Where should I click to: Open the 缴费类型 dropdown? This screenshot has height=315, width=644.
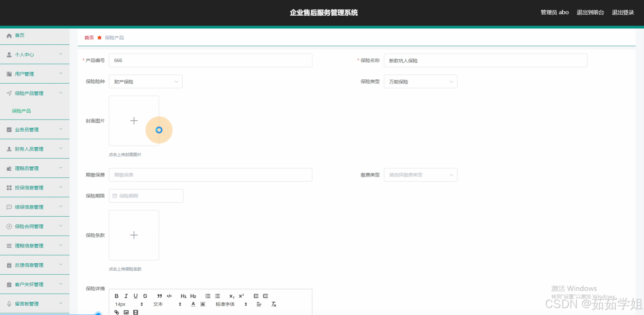click(420, 175)
